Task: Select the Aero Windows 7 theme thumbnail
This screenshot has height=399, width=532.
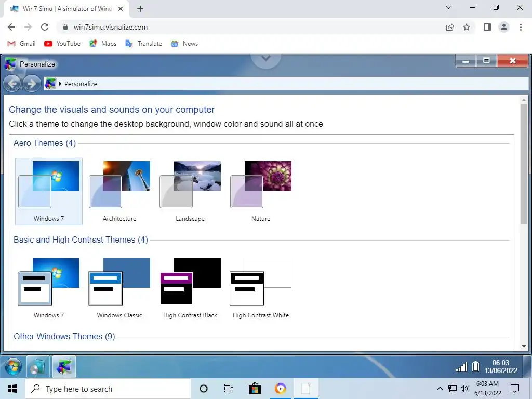Action: pos(49,191)
